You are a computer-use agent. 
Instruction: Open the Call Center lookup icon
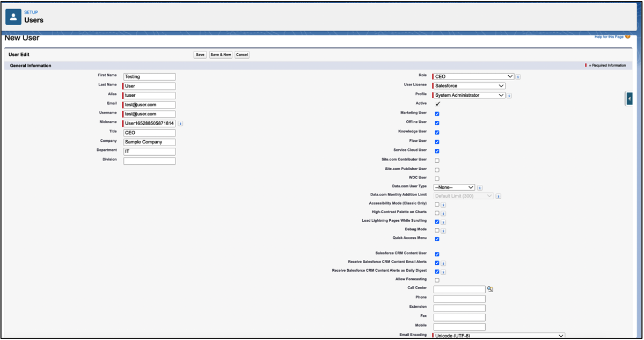490,289
